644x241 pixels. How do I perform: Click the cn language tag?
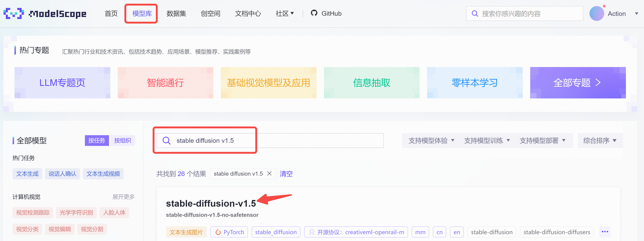tap(440, 232)
